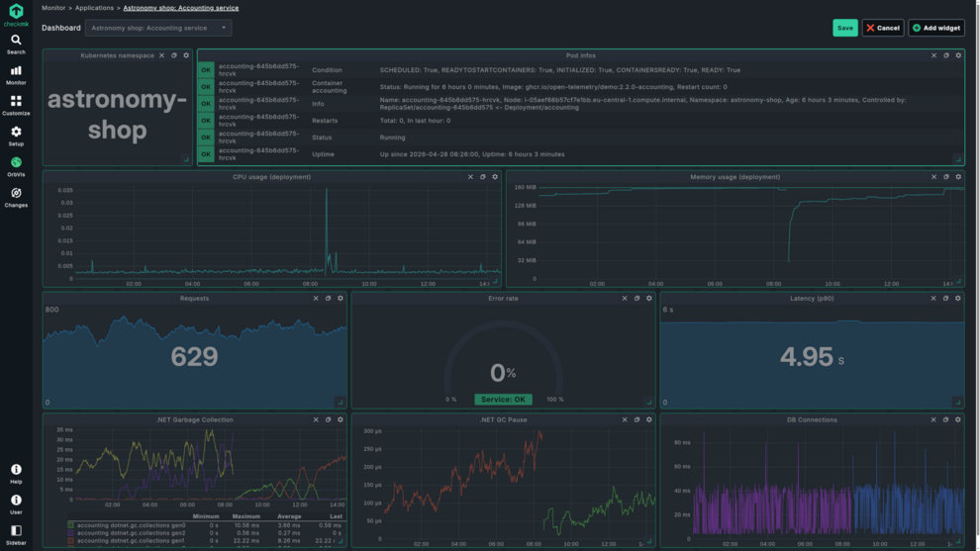980x551 pixels.
Task: Click the Maximum column header in legend
Action: 246,516
